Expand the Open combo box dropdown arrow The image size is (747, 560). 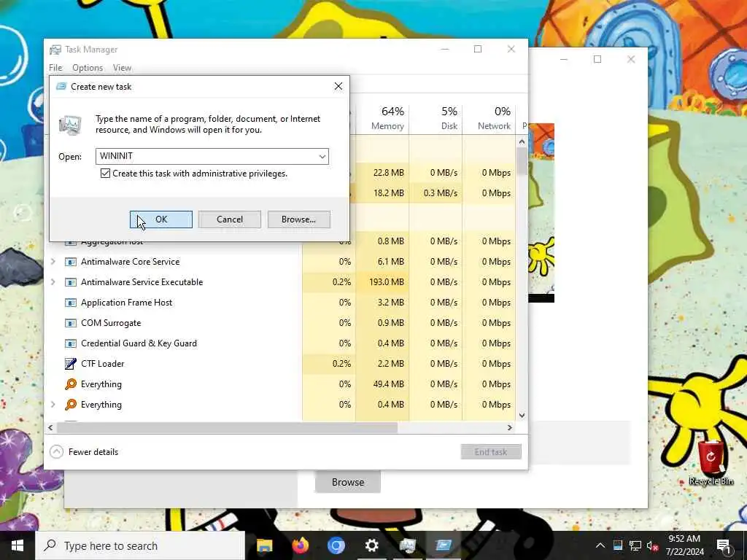click(x=322, y=156)
